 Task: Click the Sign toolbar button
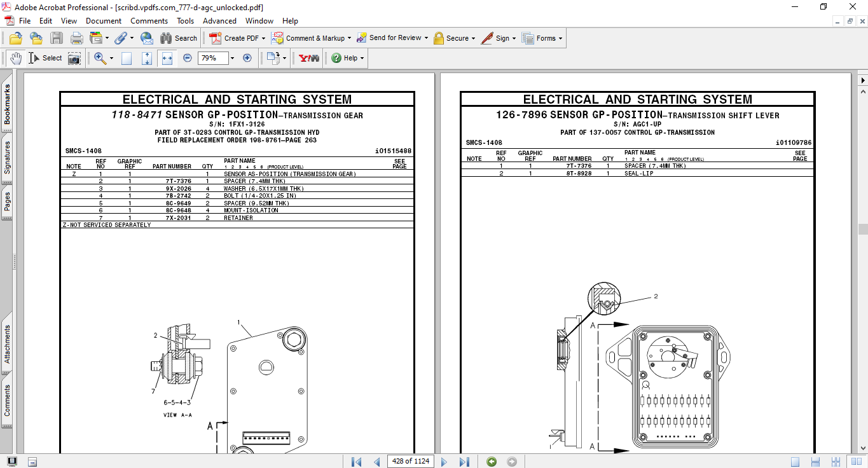499,38
